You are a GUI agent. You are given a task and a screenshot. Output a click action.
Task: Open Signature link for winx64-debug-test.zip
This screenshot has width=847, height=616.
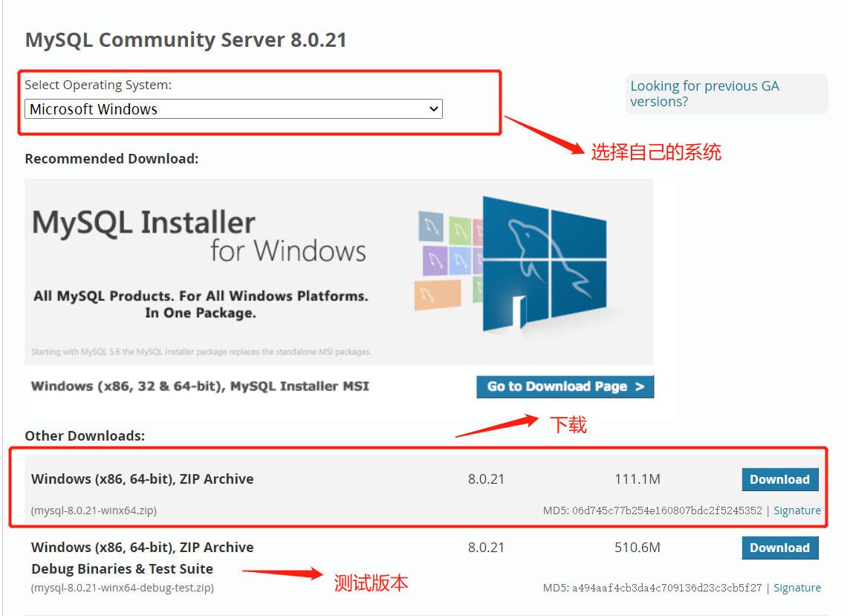point(796,588)
